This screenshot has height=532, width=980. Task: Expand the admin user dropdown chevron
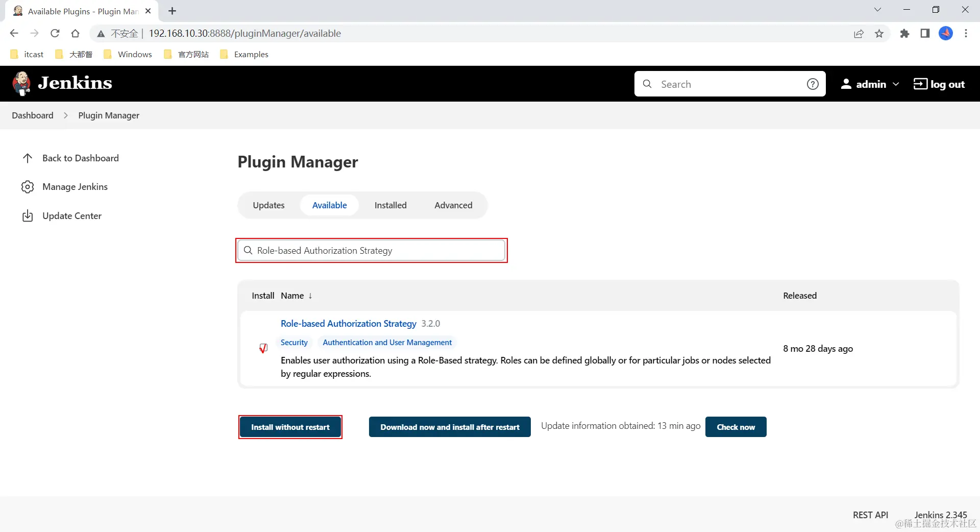click(896, 84)
